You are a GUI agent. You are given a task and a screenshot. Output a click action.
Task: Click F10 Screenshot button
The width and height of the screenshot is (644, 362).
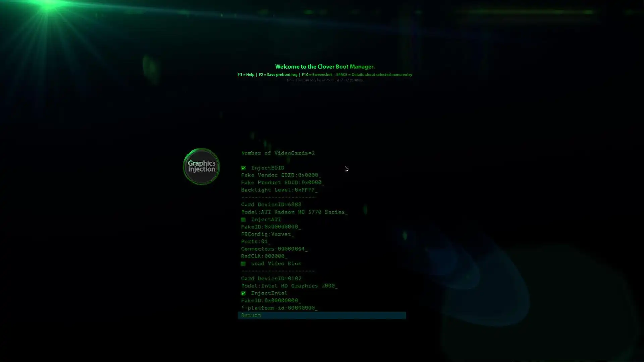(x=316, y=74)
